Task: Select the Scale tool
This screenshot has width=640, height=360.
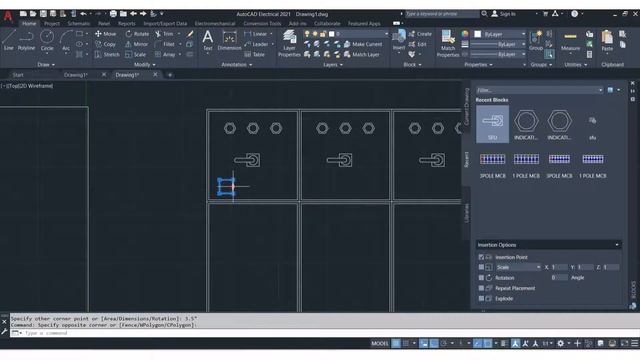Action: pyautogui.click(x=136, y=54)
